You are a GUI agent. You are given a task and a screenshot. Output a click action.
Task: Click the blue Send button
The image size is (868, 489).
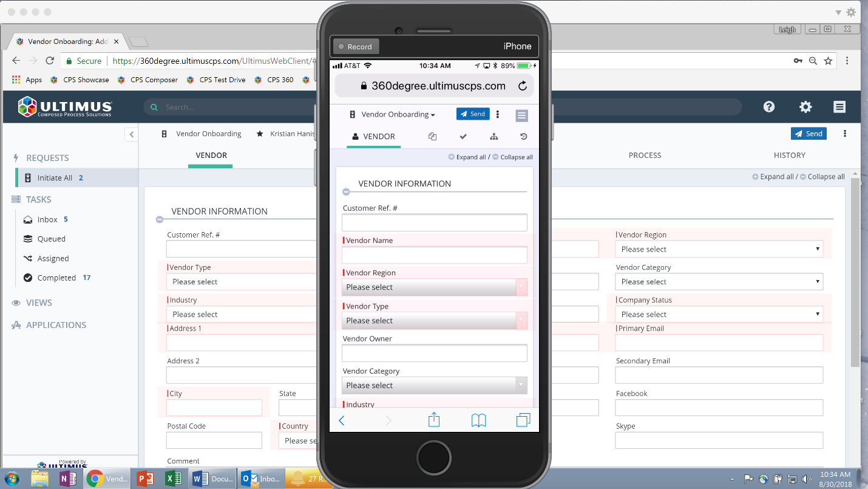pyautogui.click(x=809, y=133)
